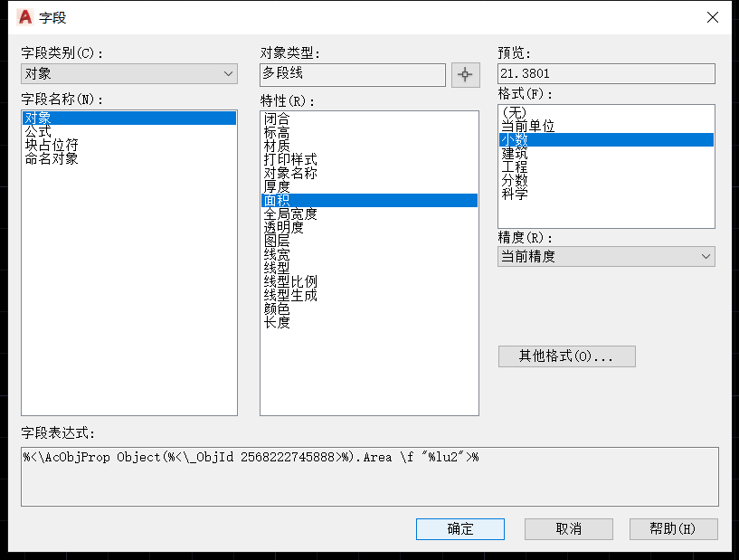Close the 字段 dialog
This screenshot has height=560, width=739.
(713, 17)
